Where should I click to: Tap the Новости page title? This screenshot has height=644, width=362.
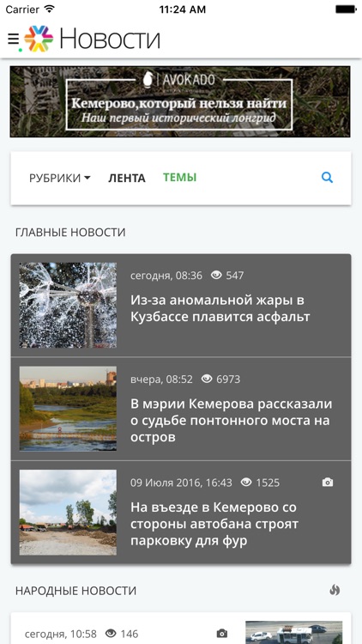coord(110,39)
